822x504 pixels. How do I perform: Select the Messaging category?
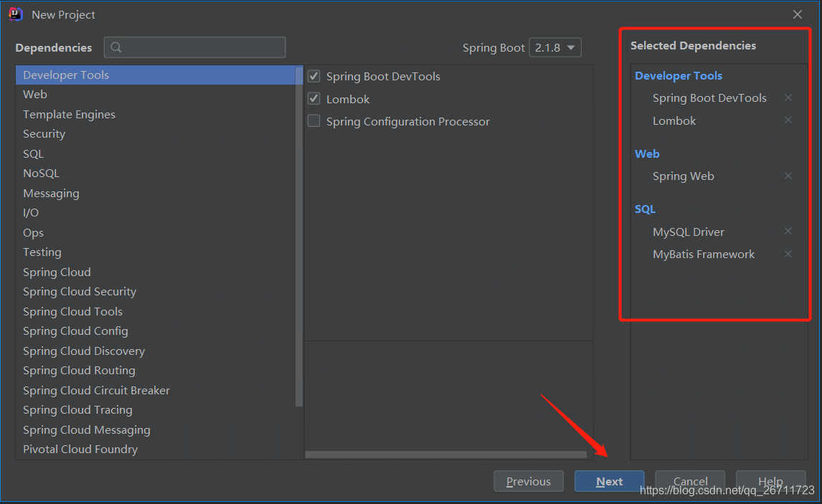[159, 194]
